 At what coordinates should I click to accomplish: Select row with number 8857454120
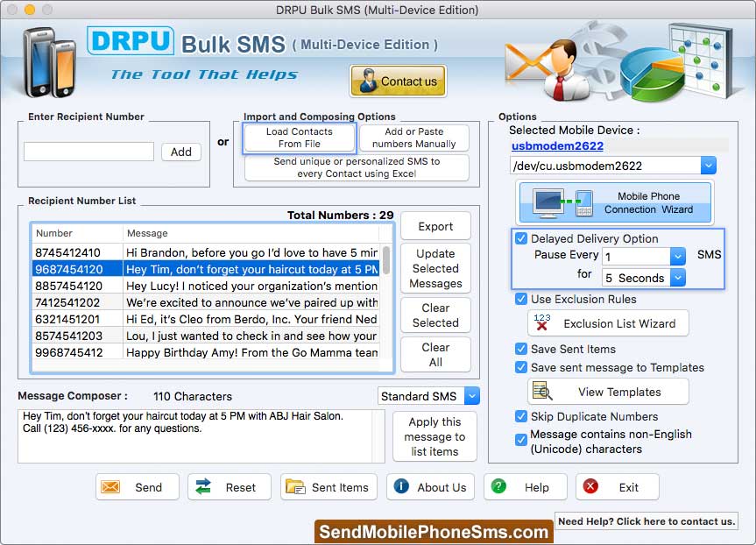(x=205, y=286)
